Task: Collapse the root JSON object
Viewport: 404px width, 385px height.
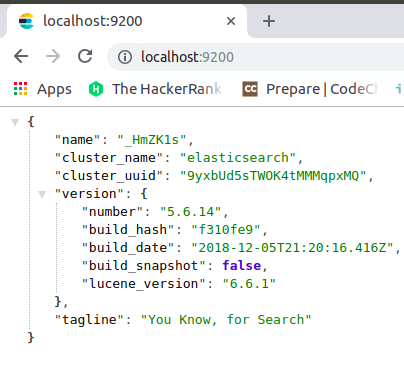Action: click(15, 122)
